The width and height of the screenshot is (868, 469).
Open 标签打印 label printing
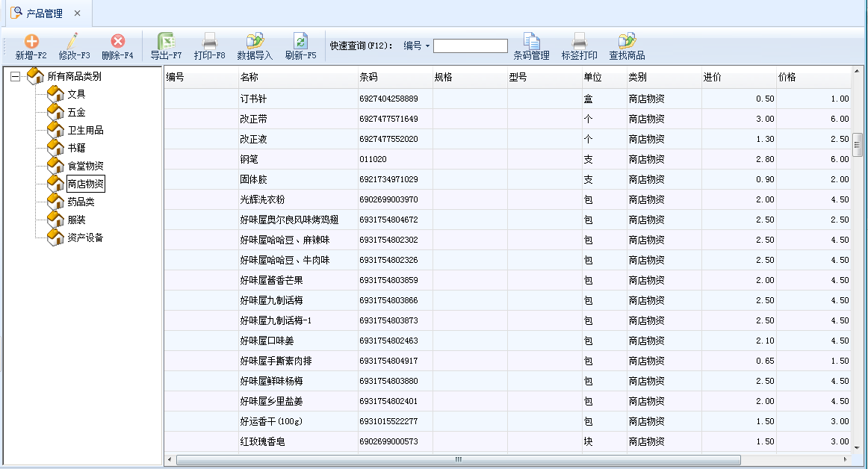tap(579, 42)
